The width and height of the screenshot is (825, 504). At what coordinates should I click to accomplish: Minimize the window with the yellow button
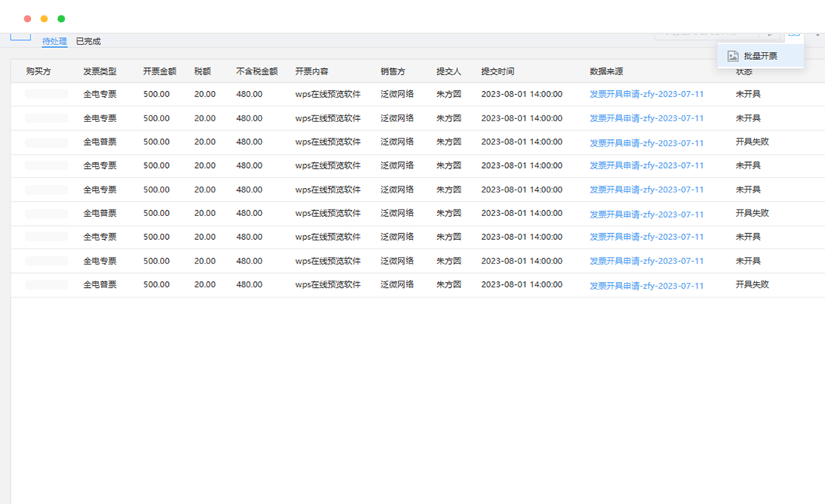point(44,19)
